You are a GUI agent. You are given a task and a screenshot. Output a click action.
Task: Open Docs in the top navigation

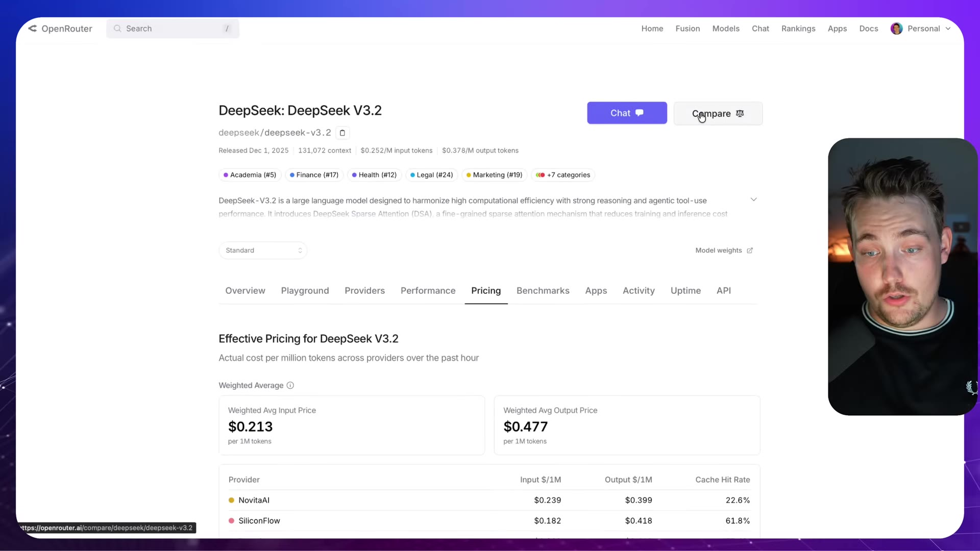click(x=868, y=29)
